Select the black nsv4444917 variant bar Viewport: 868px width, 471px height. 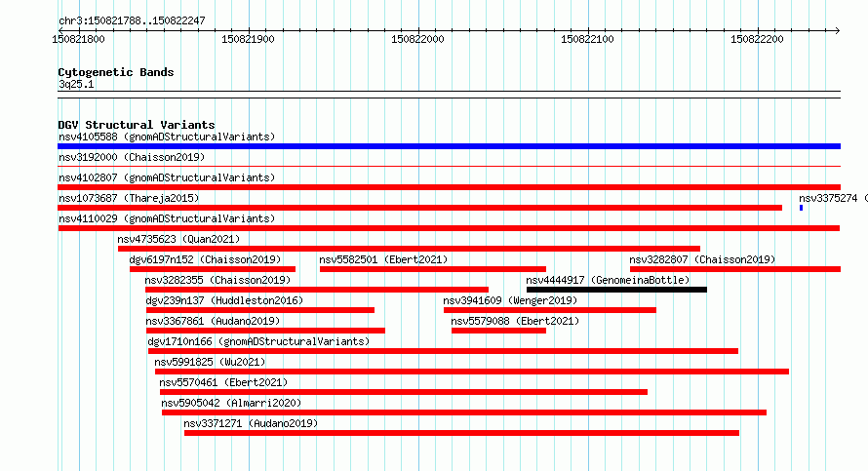616,290
